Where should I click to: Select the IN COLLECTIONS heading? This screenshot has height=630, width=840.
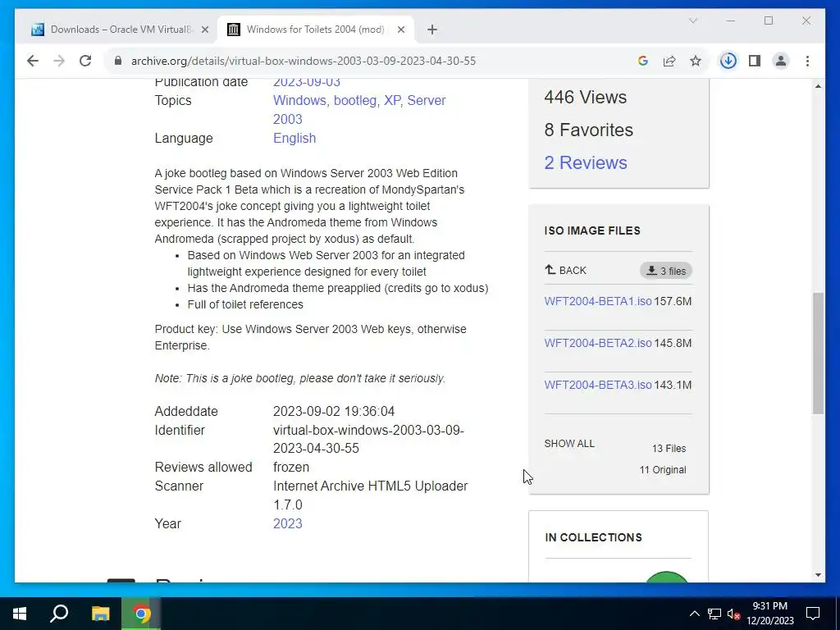tap(594, 537)
